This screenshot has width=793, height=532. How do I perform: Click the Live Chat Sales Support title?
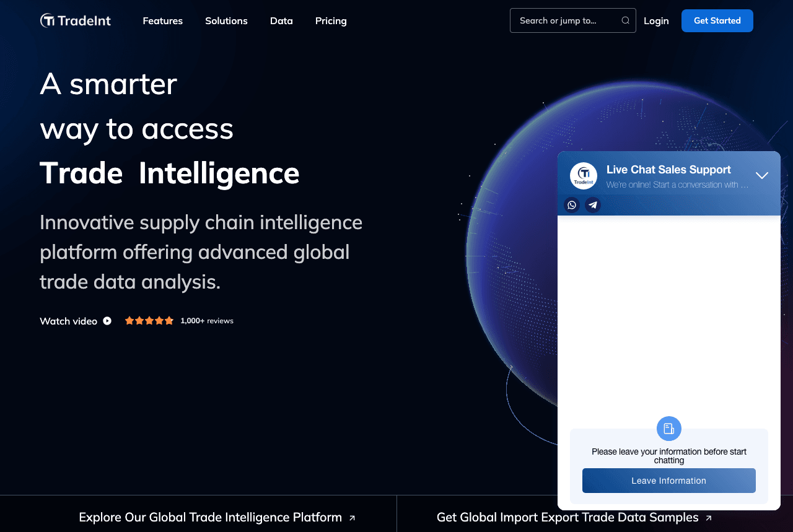tap(668, 170)
